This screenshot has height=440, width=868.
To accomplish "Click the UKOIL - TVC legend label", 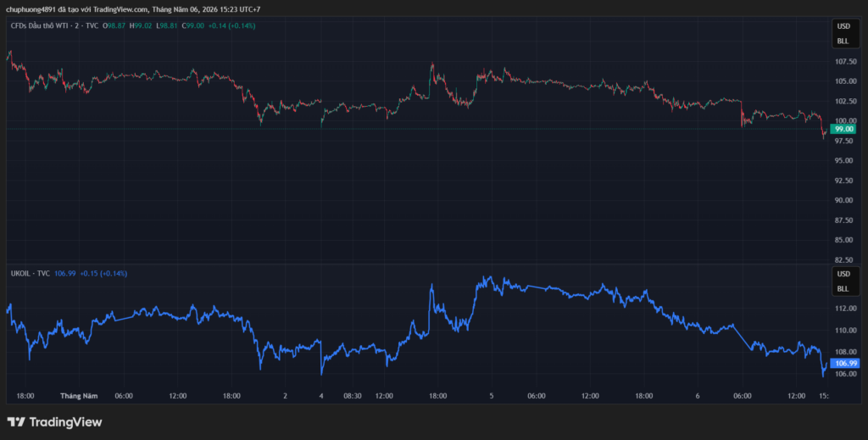I will tap(31, 273).
